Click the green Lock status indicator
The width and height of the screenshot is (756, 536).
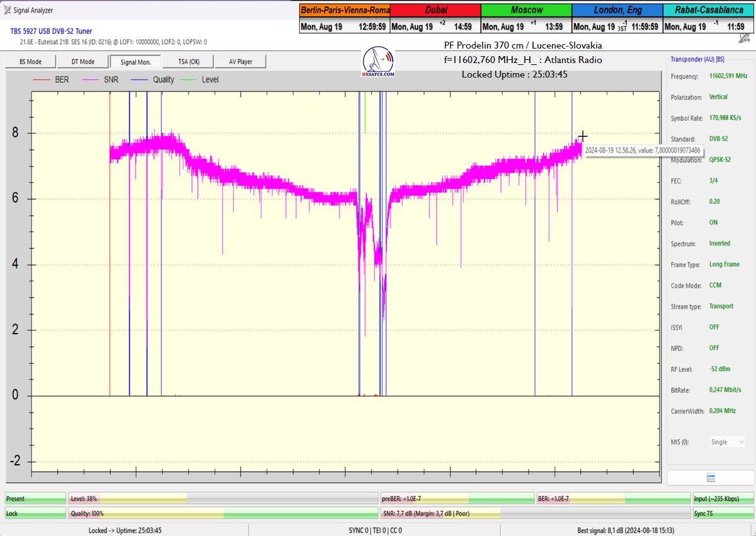pos(35,513)
